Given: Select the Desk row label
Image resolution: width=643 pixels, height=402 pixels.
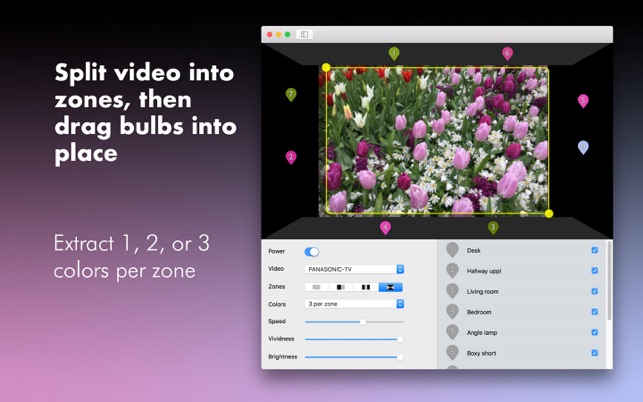Looking at the screenshot, I should [x=474, y=251].
